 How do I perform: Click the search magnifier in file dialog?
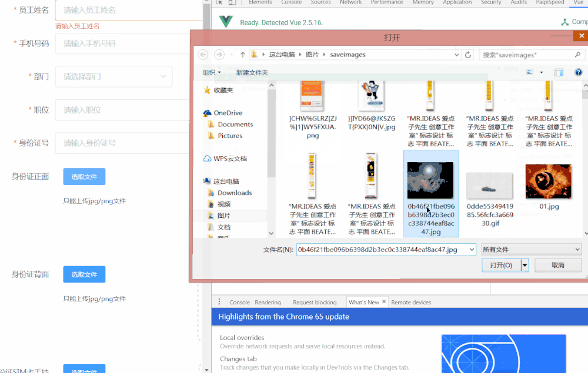click(x=577, y=55)
